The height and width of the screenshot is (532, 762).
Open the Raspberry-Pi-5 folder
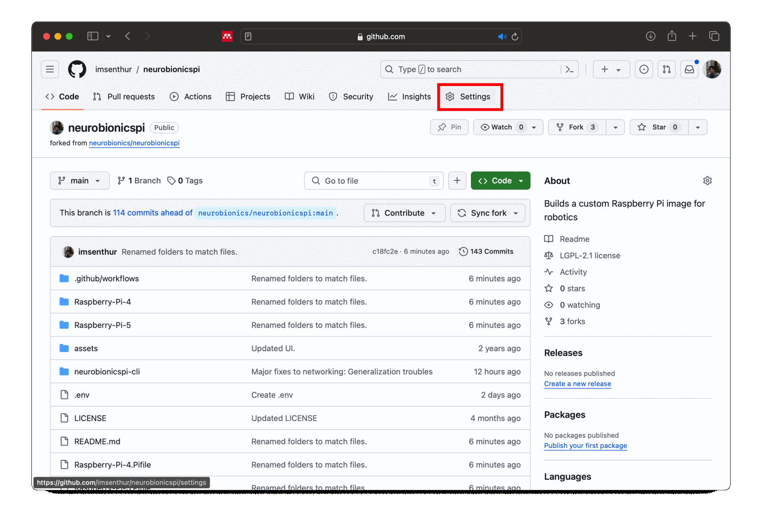tap(102, 325)
